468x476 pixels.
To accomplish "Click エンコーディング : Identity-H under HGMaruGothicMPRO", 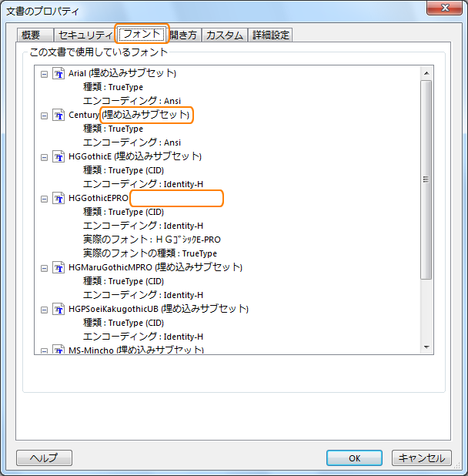I will 143,295.
